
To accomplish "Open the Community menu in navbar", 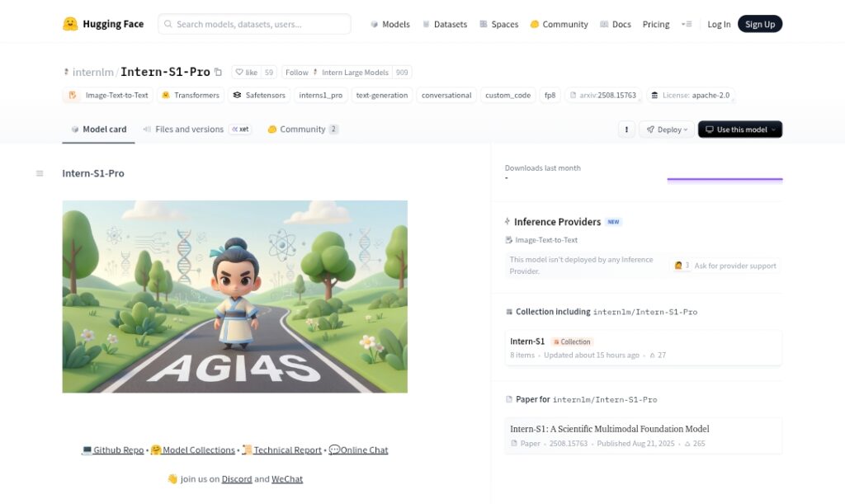I will (559, 25).
